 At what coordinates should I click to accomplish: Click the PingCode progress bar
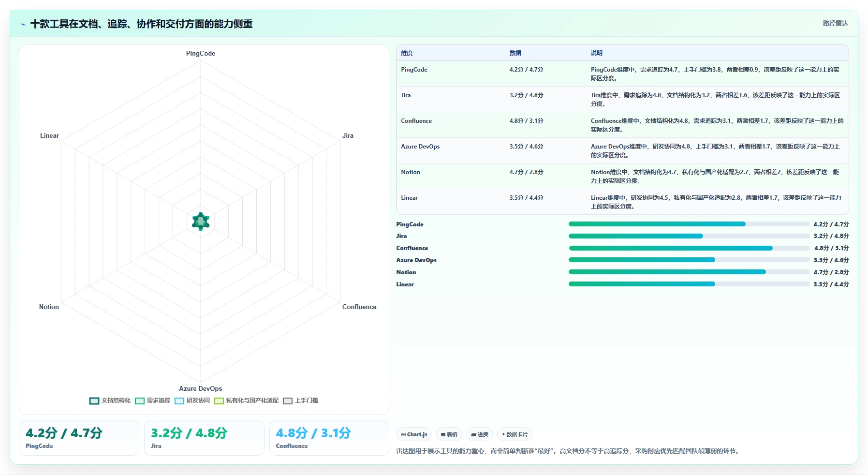tap(689, 224)
